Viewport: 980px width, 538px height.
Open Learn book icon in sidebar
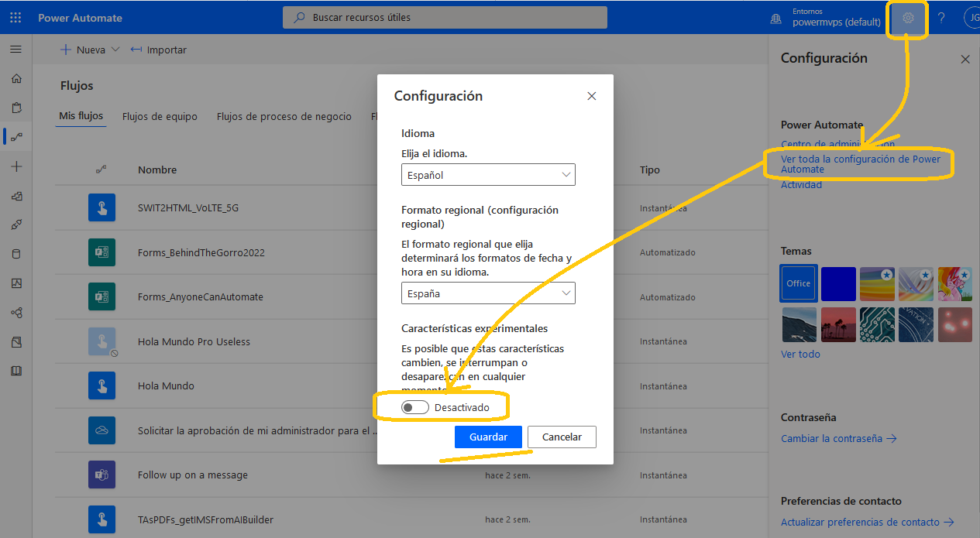point(16,371)
